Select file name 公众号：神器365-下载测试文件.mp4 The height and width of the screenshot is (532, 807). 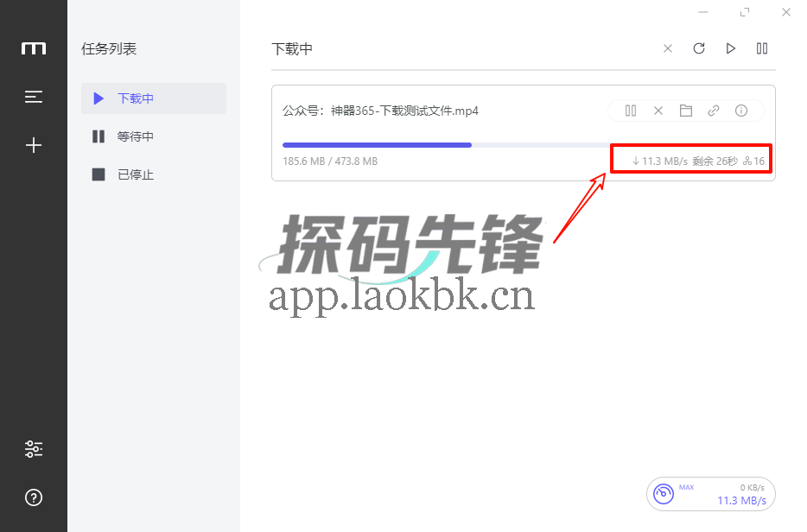(380, 111)
